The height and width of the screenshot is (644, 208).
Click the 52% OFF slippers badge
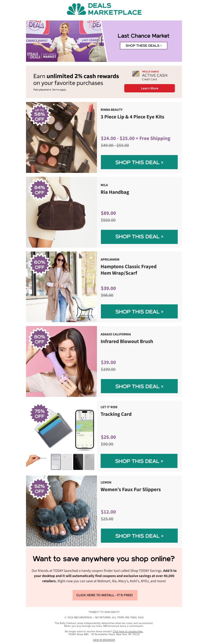[40, 489]
